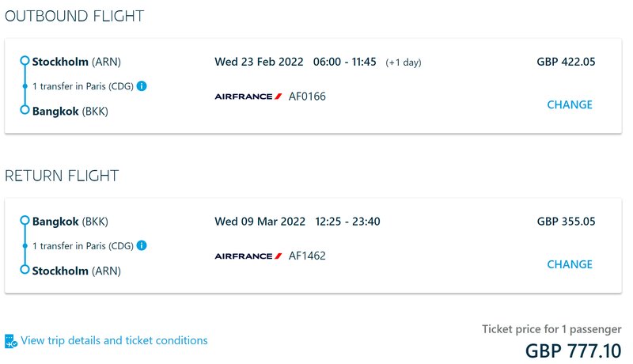Click outbound Stockholm departure route circle
633x364 pixels.
coord(25,61)
